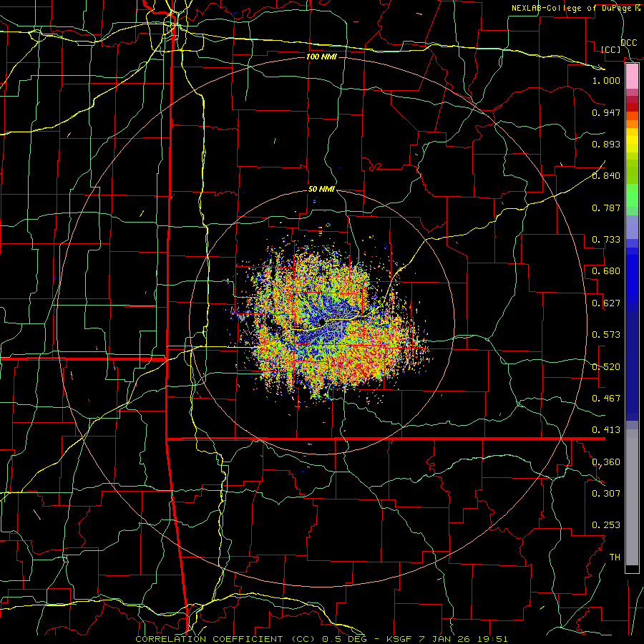
Task: Pick the pink segment of the color scale
Action: 632,77
